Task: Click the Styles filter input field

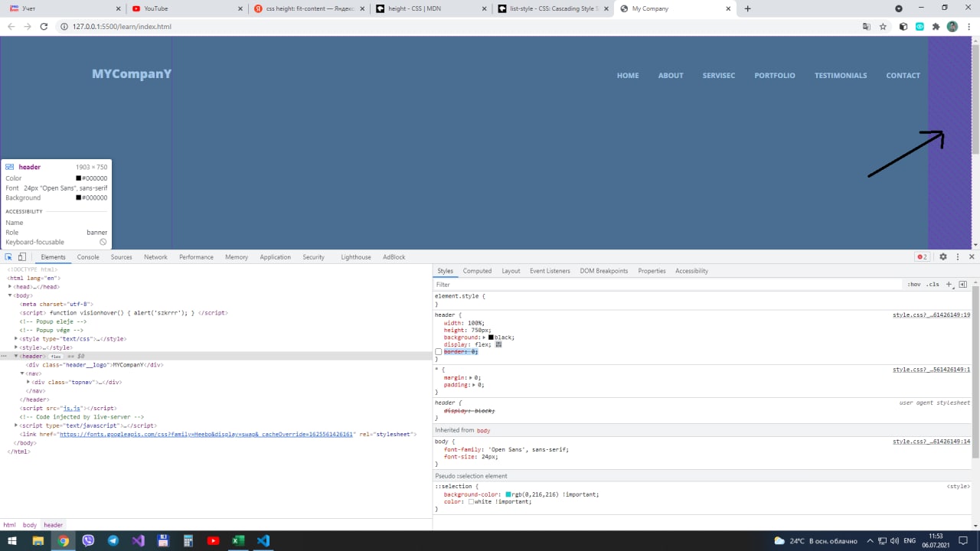Action: 668,285
